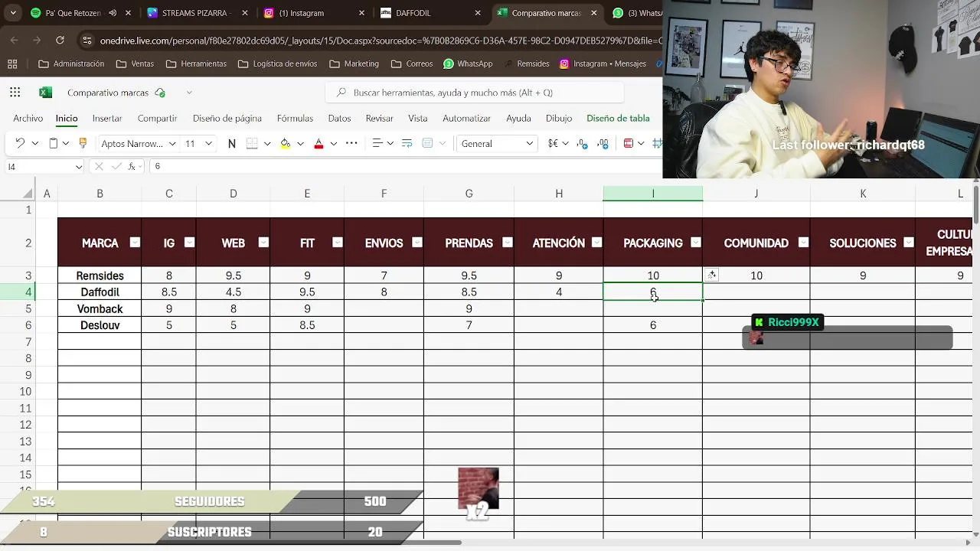This screenshot has width=980, height=551.
Task: Click the Excel logo icon
Action: (x=45, y=93)
